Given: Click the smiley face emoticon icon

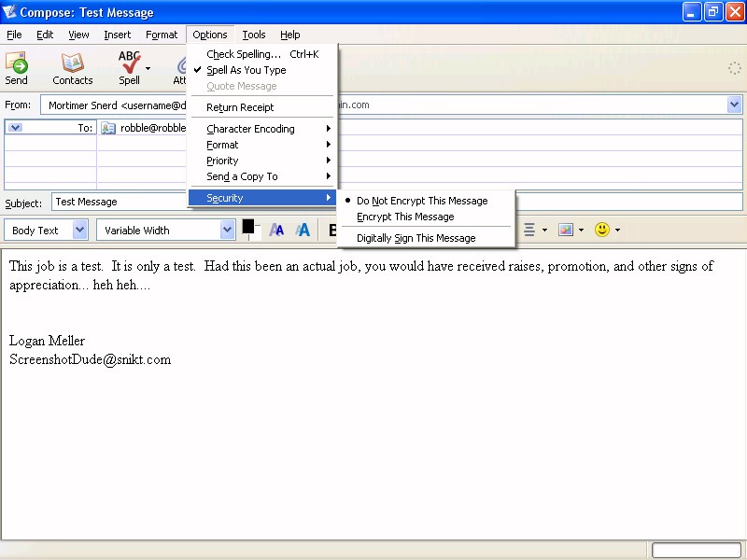Looking at the screenshot, I should click(602, 230).
